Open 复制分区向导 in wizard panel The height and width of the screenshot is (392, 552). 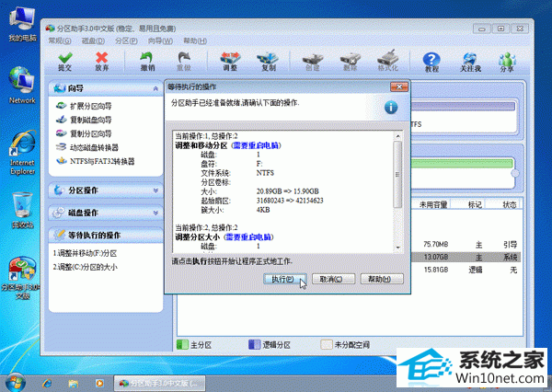[84, 133]
